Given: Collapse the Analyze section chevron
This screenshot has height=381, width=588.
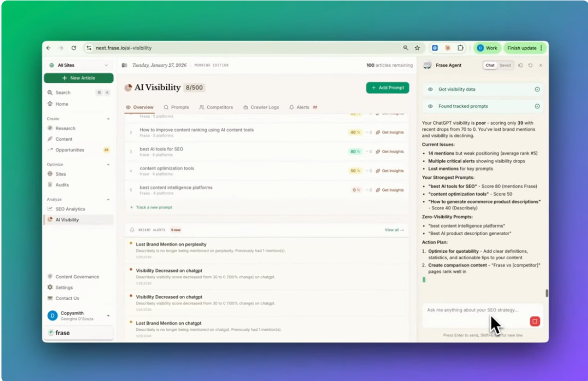Looking at the screenshot, I should click(x=108, y=199).
